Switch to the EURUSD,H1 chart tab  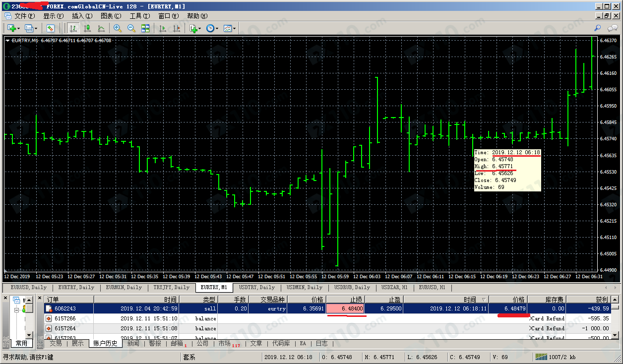[432, 287]
